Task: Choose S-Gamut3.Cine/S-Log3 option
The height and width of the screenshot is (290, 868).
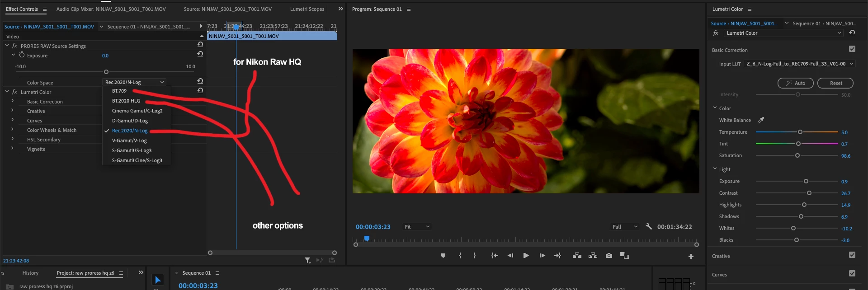Action: coord(137,160)
